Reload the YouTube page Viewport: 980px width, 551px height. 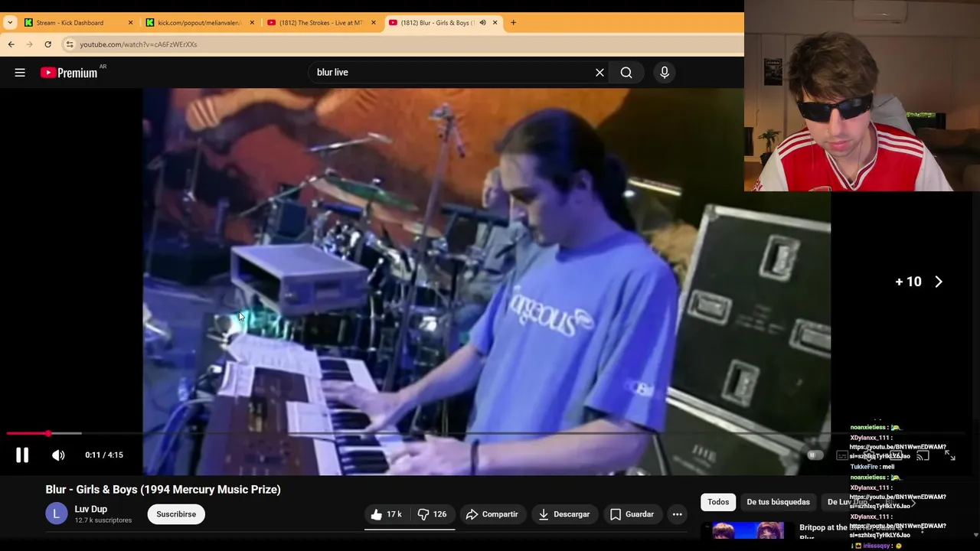click(x=47, y=44)
